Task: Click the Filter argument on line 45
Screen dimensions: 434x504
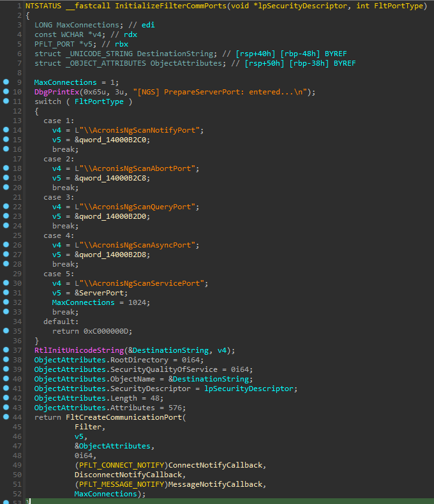Action: tap(88, 427)
